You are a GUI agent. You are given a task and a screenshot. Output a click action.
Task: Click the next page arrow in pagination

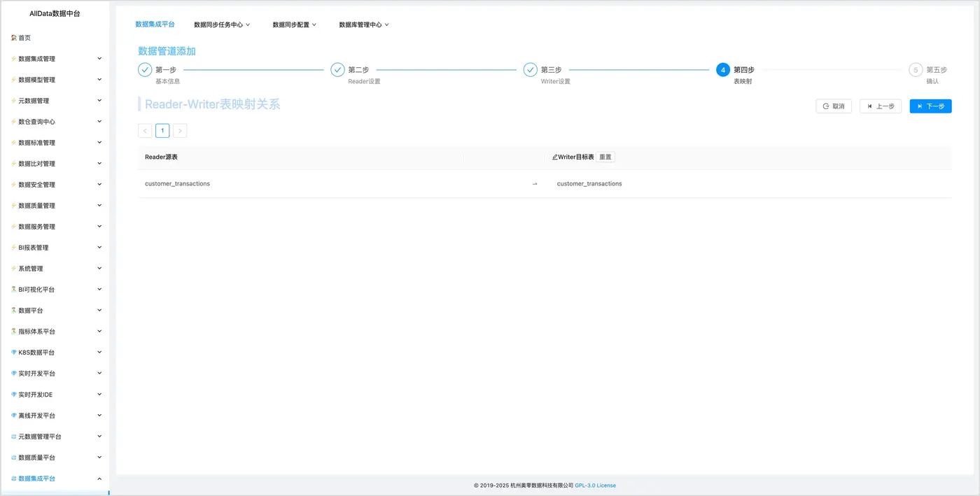[x=180, y=131]
